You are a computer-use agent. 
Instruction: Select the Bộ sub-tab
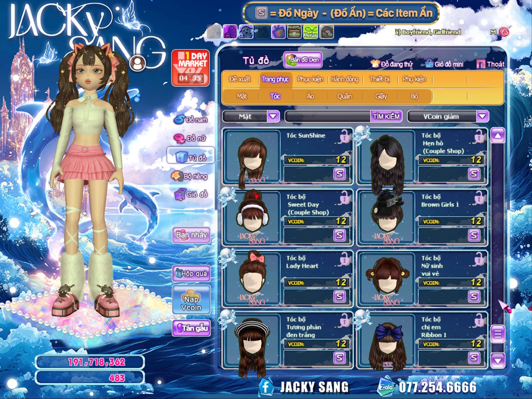point(414,96)
